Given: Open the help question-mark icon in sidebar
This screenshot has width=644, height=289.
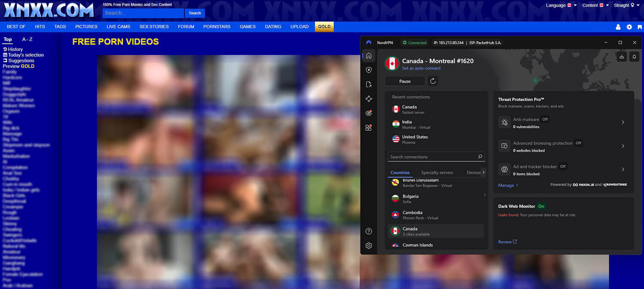Looking at the screenshot, I should point(368,231).
